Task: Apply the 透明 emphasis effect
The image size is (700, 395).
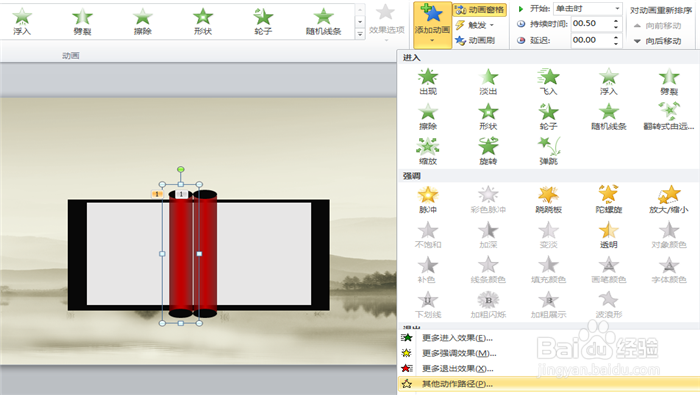Action: tap(608, 235)
